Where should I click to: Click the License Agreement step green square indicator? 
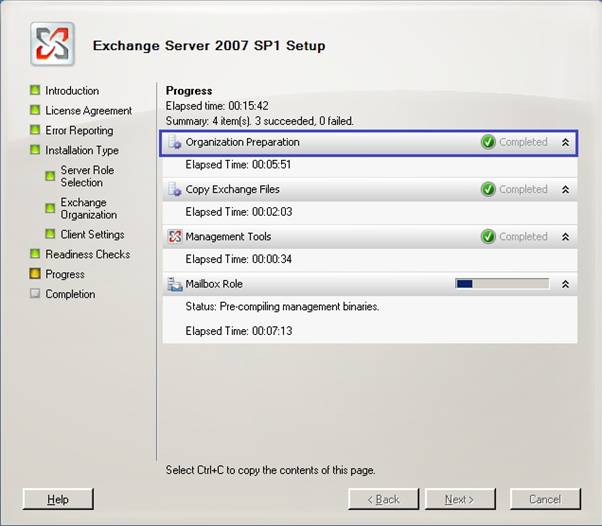coord(35,110)
